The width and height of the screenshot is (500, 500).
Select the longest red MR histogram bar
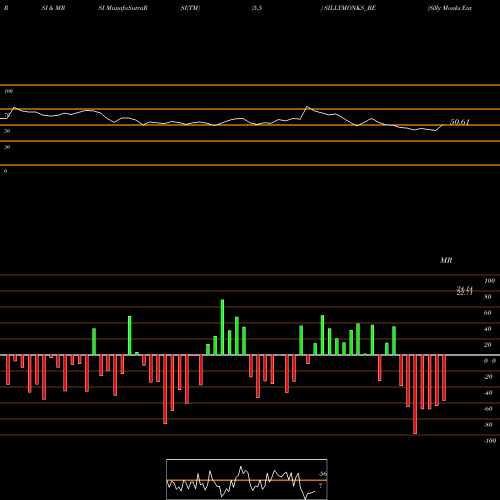coord(415,394)
